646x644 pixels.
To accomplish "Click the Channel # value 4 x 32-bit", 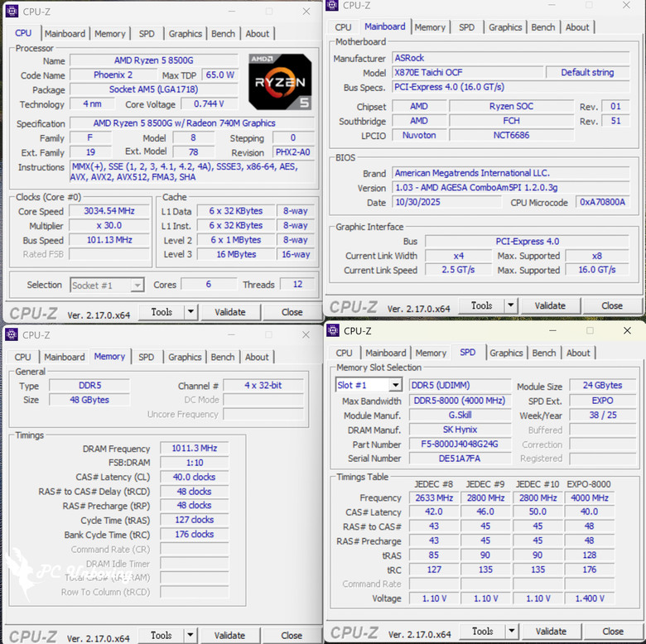I will (x=263, y=386).
